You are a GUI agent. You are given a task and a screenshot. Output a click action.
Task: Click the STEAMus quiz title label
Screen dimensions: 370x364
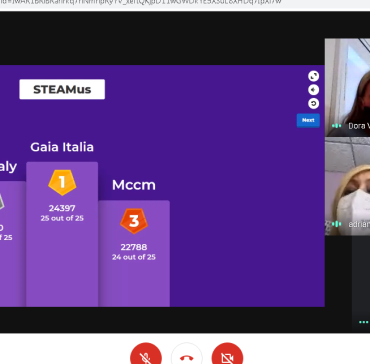tap(62, 89)
